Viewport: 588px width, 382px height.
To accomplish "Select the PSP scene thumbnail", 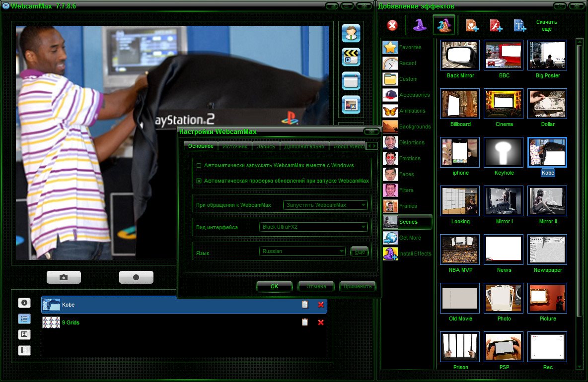I will click(x=504, y=347).
